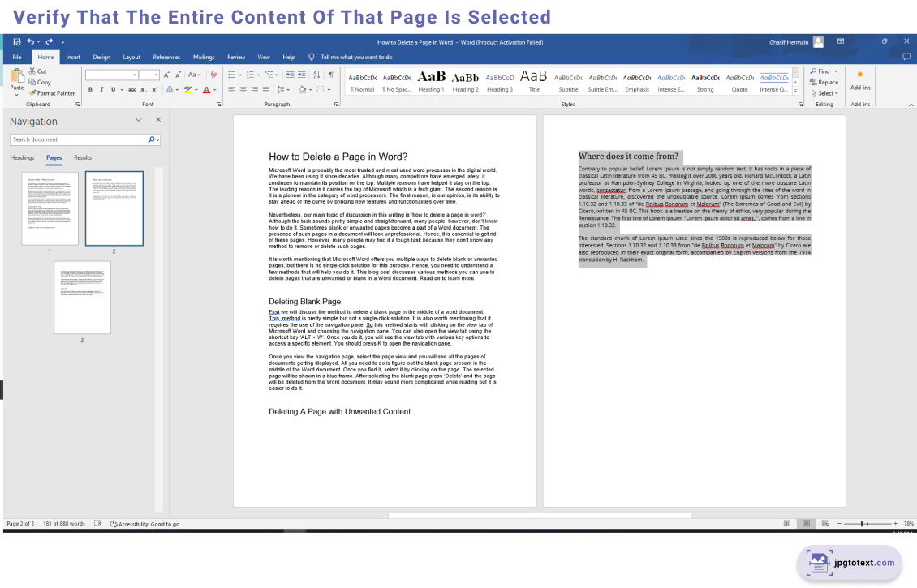Open Navigation pane options chevron
Image resolution: width=917 pixels, height=588 pixels.
(139, 120)
